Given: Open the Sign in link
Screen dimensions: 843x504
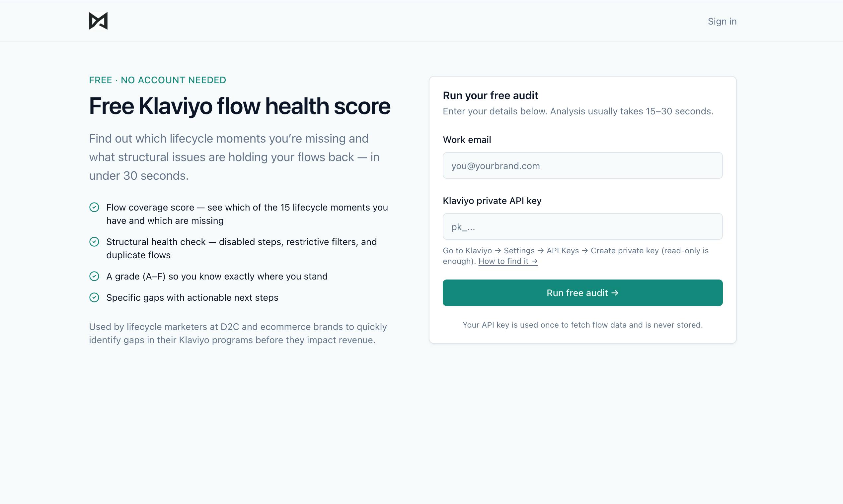Looking at the screenshot, I should (x=722, y=21).
